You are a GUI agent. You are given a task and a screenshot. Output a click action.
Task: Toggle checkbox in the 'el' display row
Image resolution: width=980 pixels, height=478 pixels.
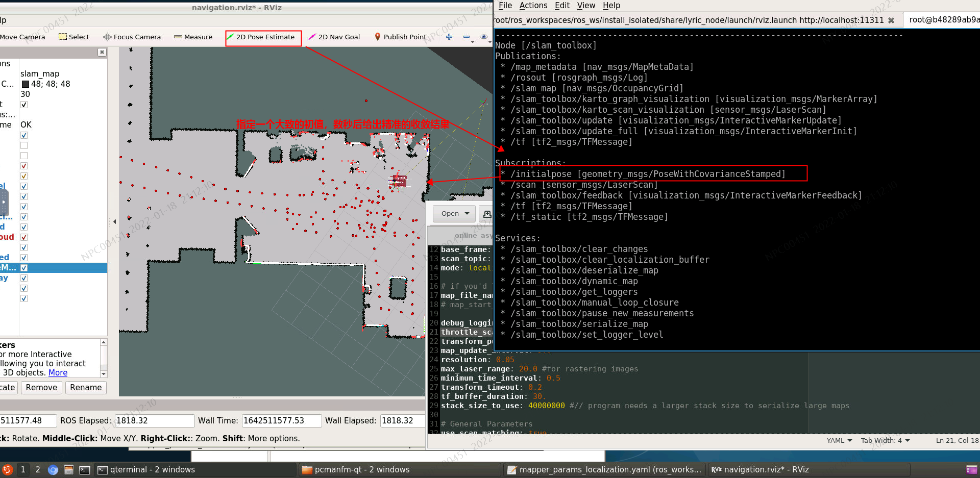[24, 186]
